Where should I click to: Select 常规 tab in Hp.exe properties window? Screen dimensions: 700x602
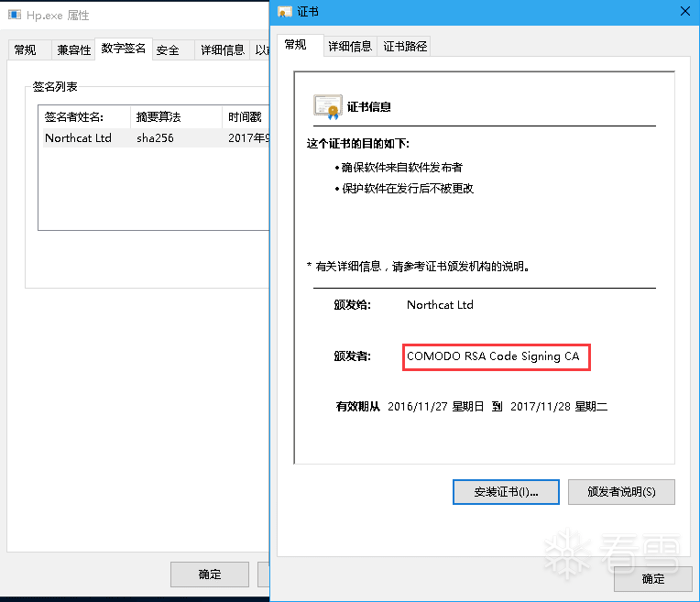point(29,49)
